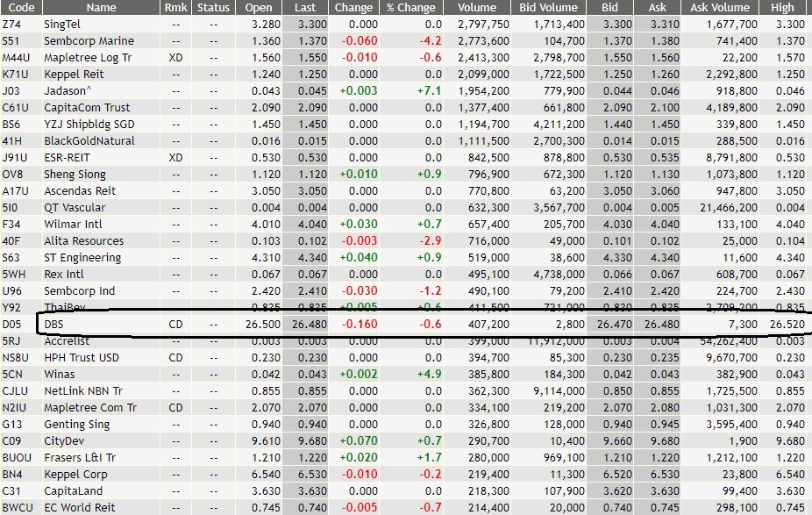The width and height of the screenshot is (812, 515).
Task: Click Wilmar Intl open price 4.010
Action: click(266, 225)
